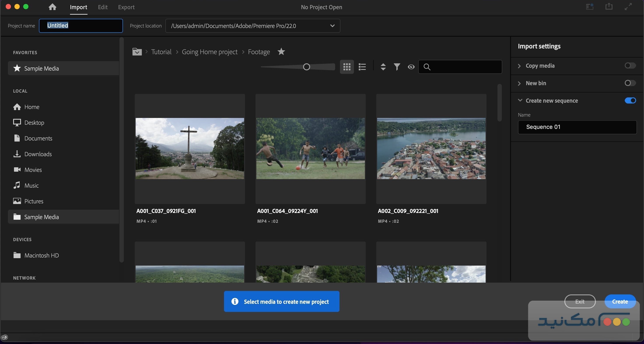Adjust the thumbnail size slider
Viewport: 644px width, 344px height.
[x=306, y=67]
